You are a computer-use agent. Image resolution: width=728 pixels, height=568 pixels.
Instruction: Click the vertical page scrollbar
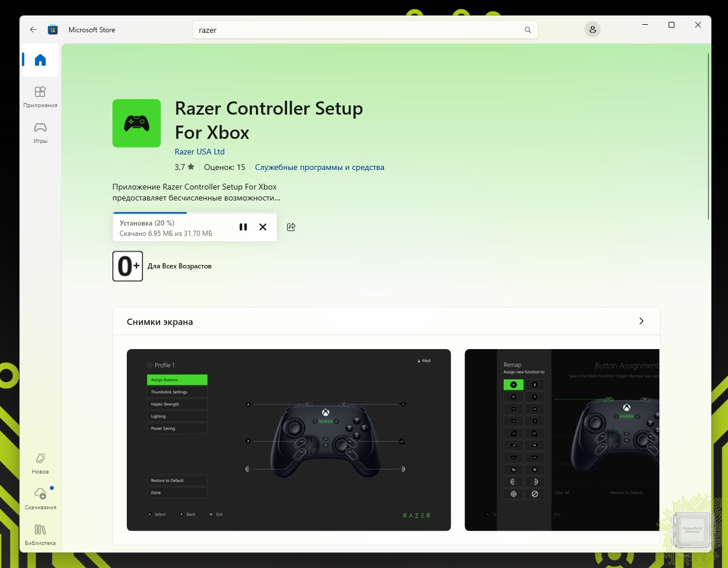coord(708,136)
